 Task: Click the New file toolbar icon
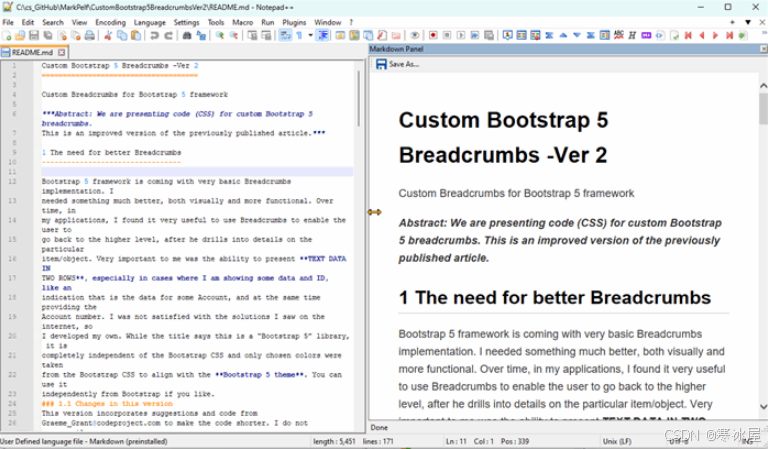[x=7, y=35]
